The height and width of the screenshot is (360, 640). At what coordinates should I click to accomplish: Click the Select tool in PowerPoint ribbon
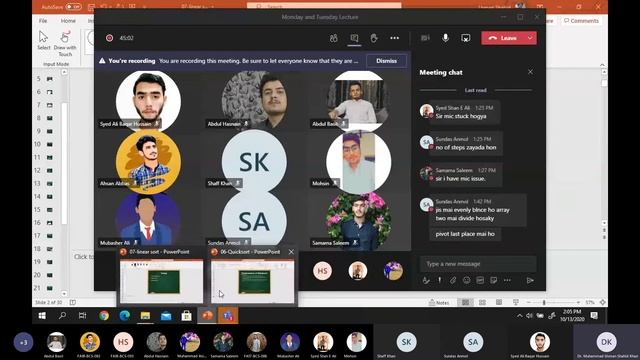tap(44, 41)
